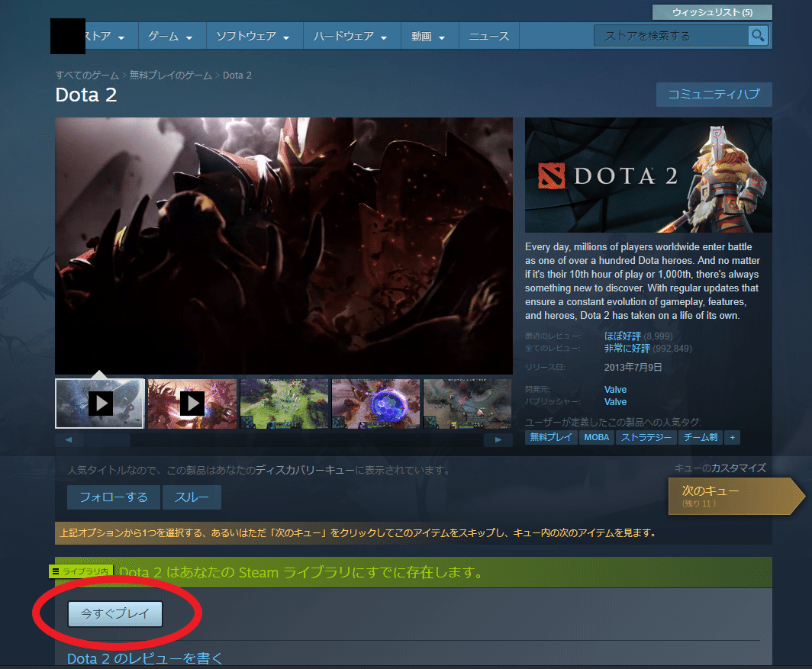Select ニュース in the navigation bar
Image resolution: width=812 pixels, height=669 pixels.
(488, 35)
